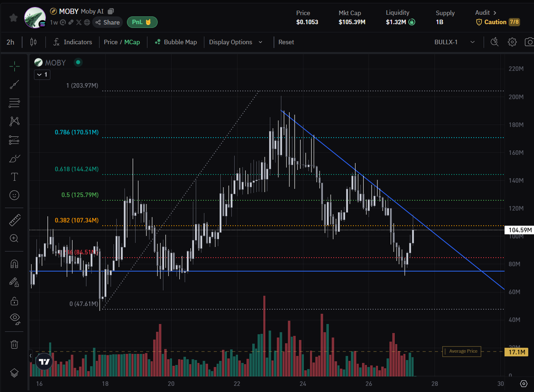The height and width of the screenshot is (392, 534).
Task: Select the crosshair cursor tool
Action: pos(14,67)
